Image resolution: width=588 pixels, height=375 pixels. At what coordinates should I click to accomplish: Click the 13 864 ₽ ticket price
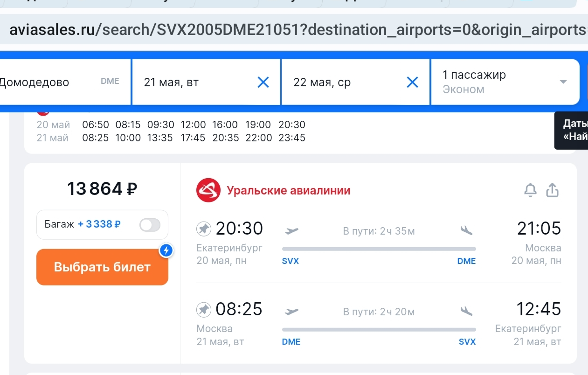point(102,189)
